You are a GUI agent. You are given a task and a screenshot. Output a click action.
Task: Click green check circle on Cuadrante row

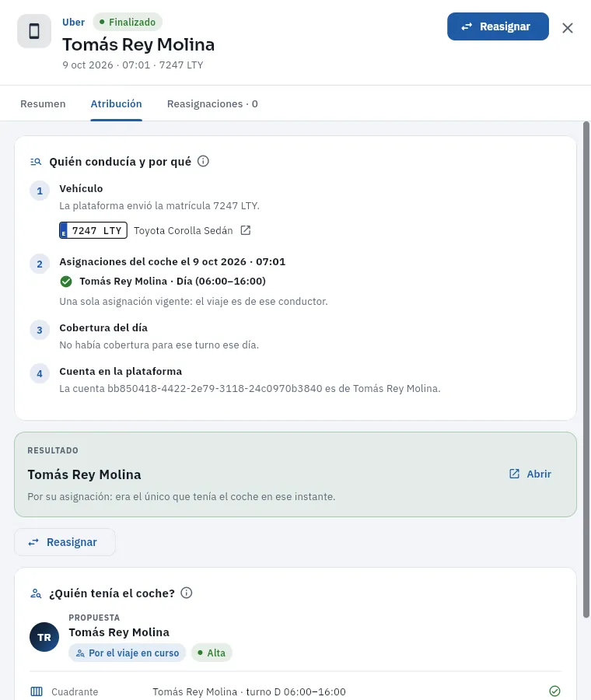coord(555,691)
